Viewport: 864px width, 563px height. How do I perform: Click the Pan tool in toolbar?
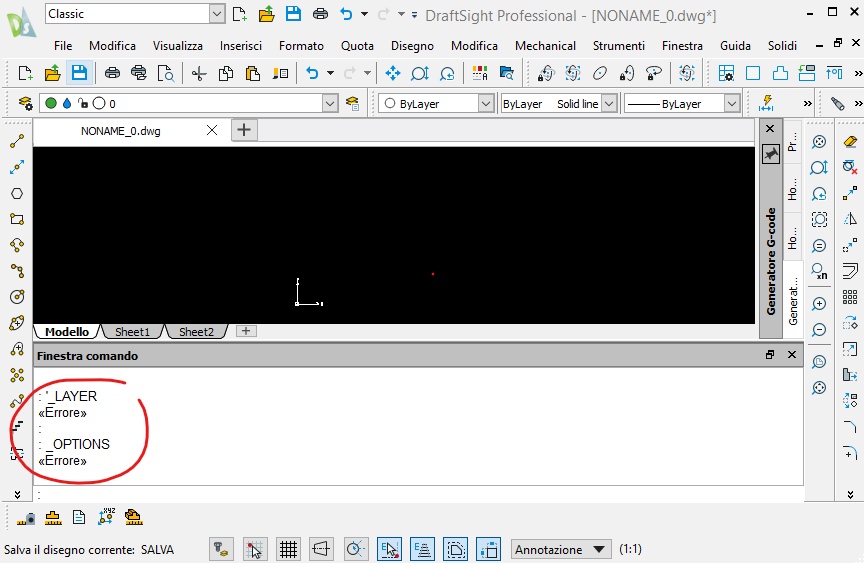pos(393,73)
